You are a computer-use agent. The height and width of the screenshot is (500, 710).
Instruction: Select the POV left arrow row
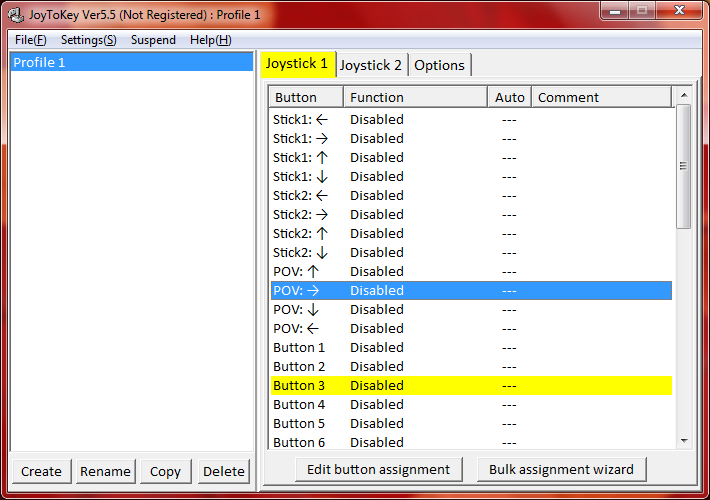point(471,329)
